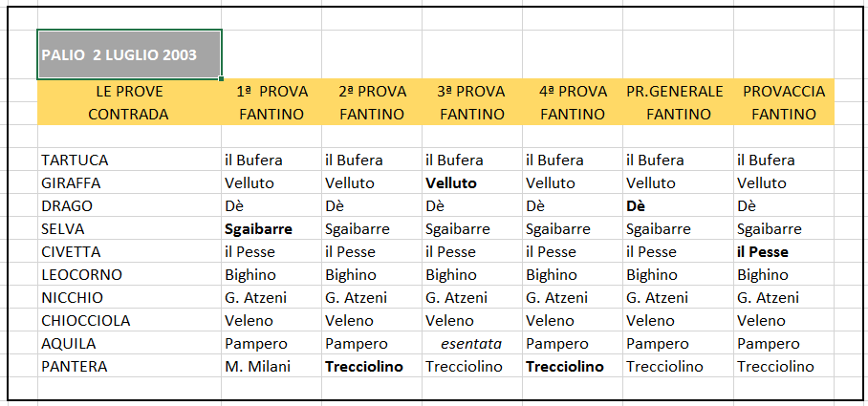The height and width of the screenshot is (406, 868).
Task: Select the bold Velluto cell in 3ª PROVA
Action: 472,183
